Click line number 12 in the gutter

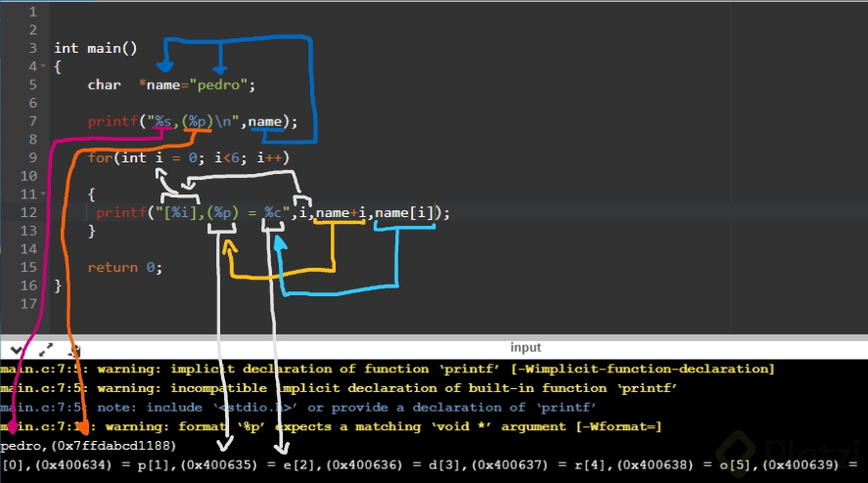[x=28, y=212]
